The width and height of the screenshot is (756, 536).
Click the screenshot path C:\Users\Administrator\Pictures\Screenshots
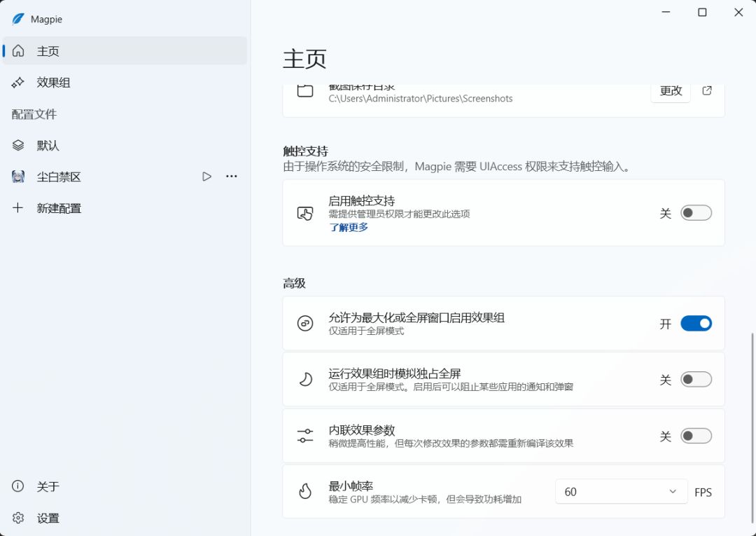click(421, 98)
